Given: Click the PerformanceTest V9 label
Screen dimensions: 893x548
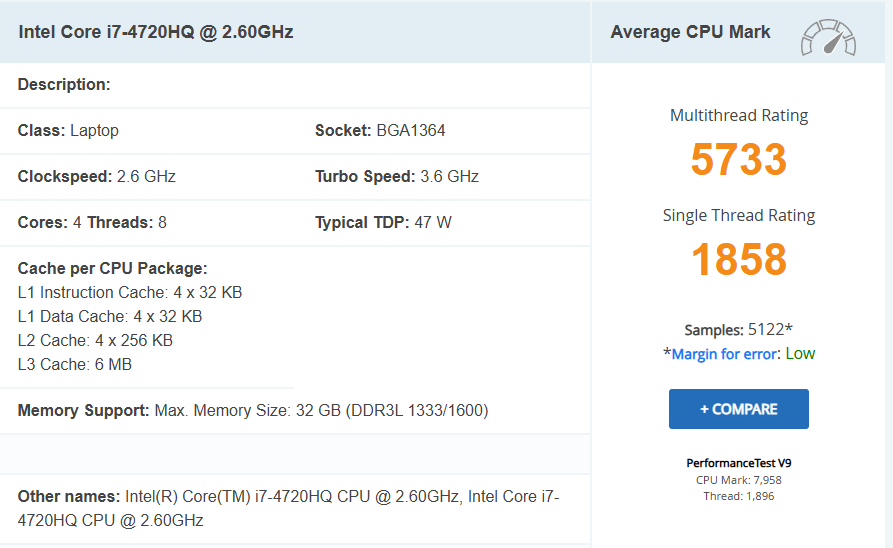Looking at the screenshot, I should 738,463.
